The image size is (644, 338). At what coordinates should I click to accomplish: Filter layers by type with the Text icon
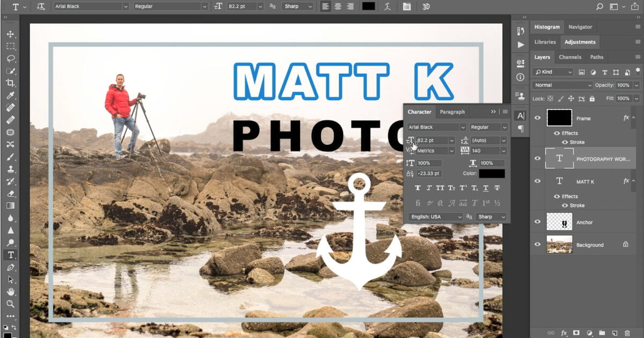click(x=605, y=71)
